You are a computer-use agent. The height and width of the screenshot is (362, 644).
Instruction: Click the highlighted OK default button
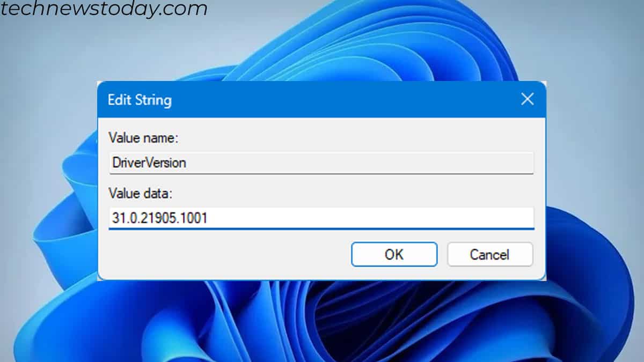coord(394,254)
